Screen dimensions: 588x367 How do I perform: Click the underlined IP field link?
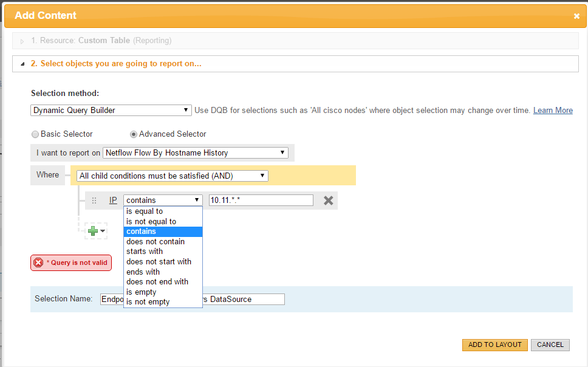(112, 200)
